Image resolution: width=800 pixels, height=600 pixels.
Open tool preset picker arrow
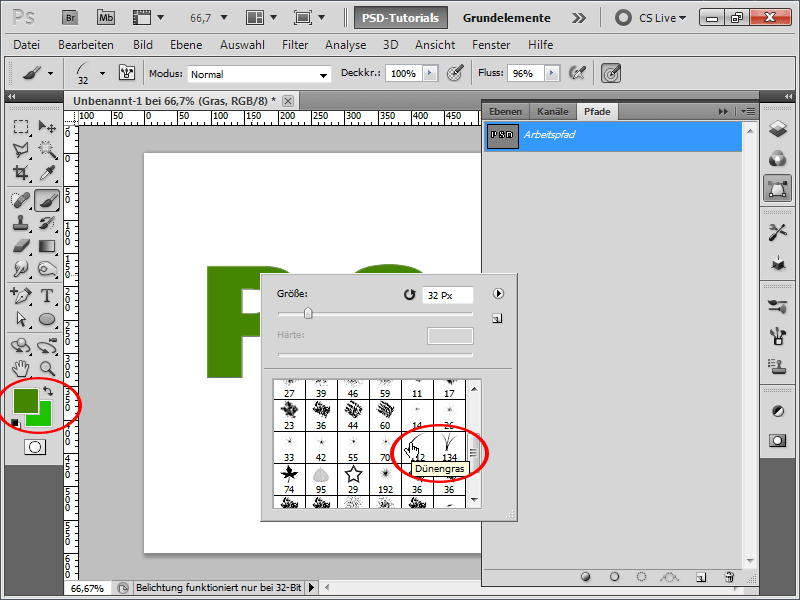point(50,73)
